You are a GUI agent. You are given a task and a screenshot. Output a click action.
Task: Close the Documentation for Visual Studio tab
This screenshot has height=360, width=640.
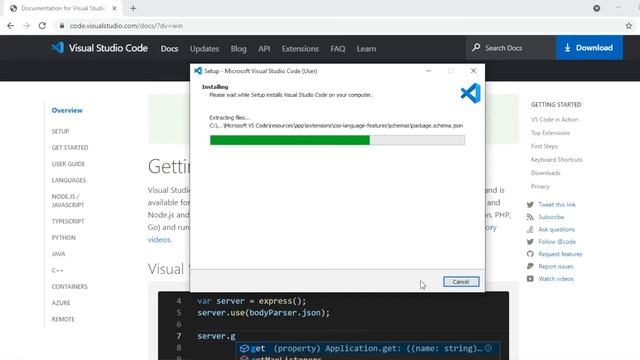114,8
